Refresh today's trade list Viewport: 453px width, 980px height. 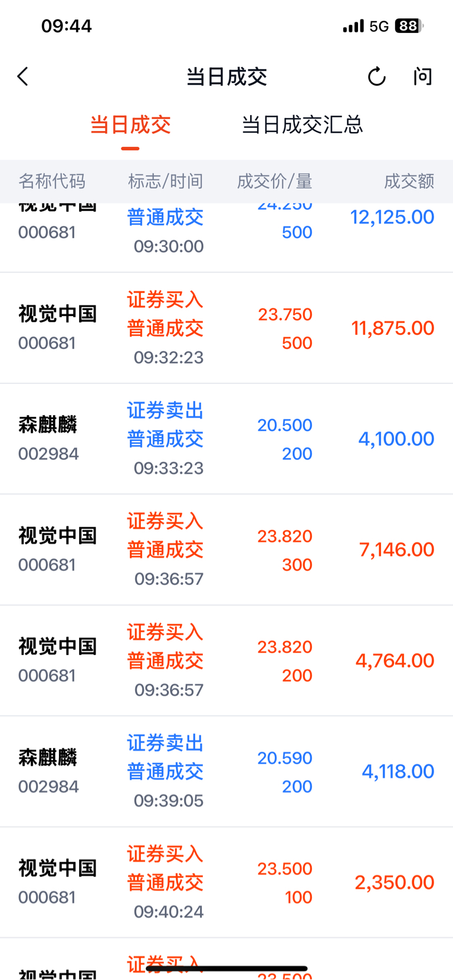pyautogui.click(x=376, y=77)
